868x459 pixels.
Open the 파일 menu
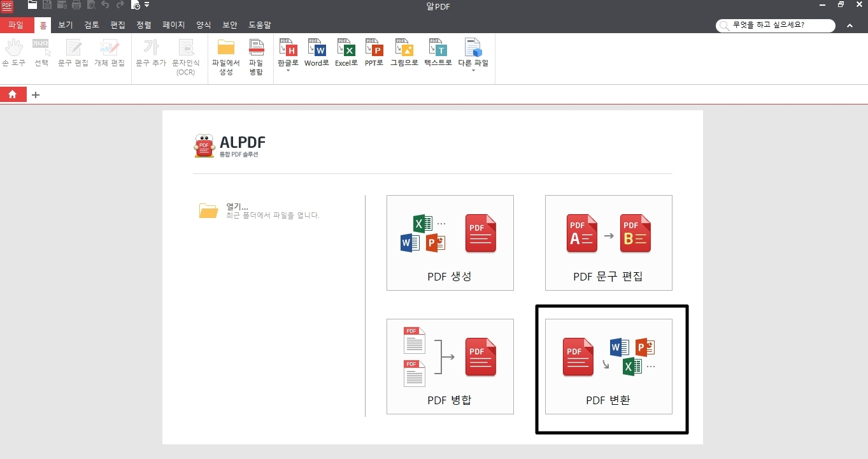[16, 25]
